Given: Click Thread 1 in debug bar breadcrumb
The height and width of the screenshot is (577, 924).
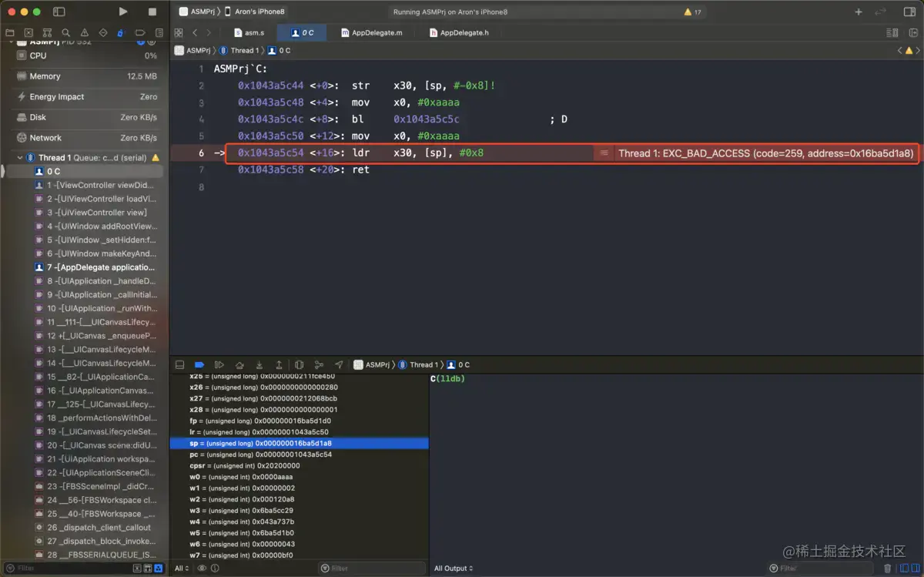Looking at the screenshot, I should (x=418, y=364).
